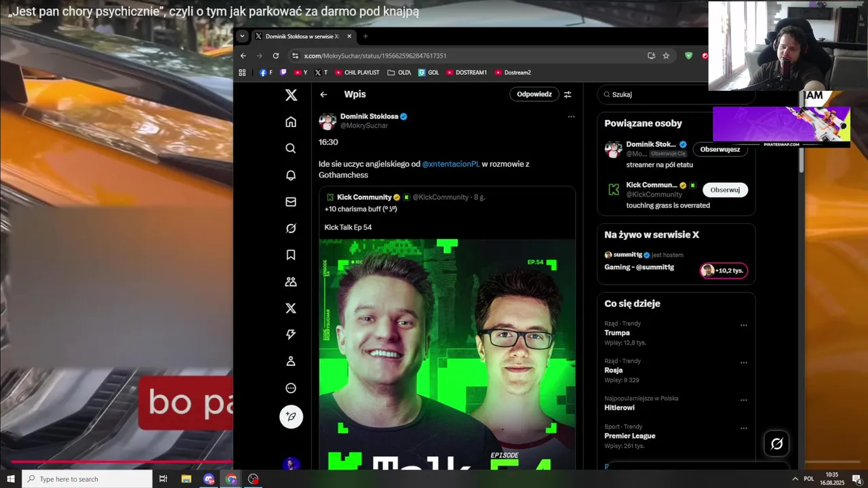Open Explore with the magnifier sidebar icon
Viewport: 868px width, 488px height.
point(291,148)
